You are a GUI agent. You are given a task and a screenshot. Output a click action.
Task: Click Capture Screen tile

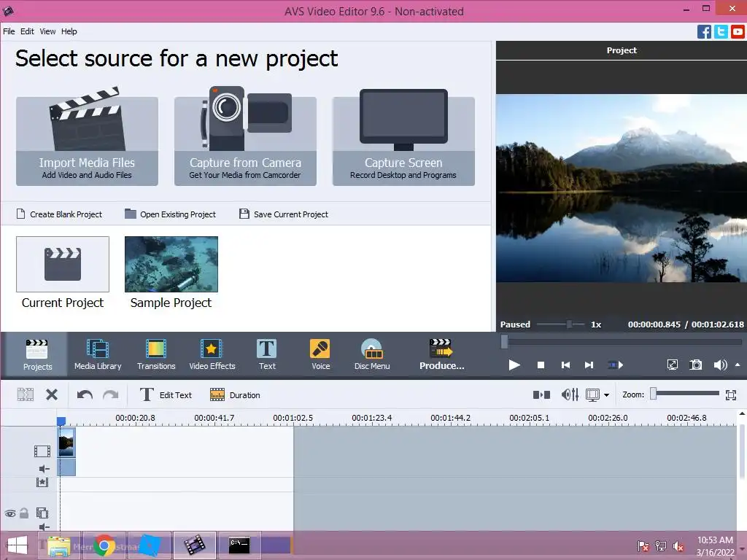(403, 141)
